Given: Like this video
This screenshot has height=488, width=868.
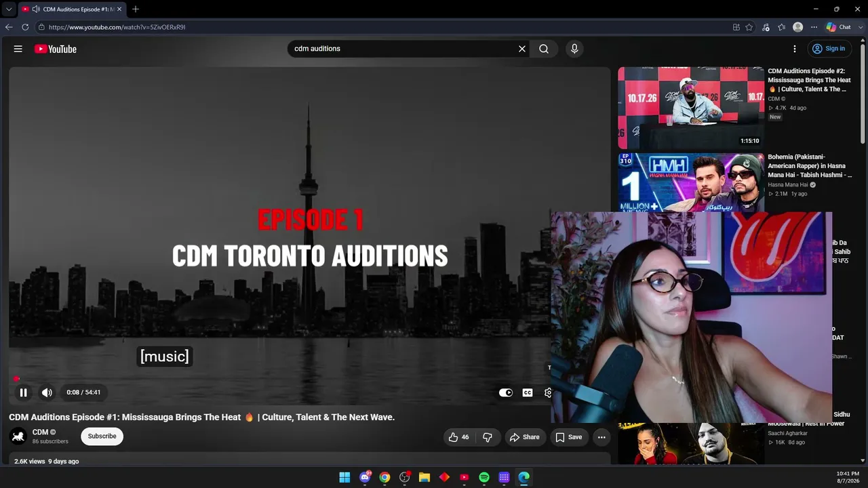Looking at the screenshot, I should 459,437.
